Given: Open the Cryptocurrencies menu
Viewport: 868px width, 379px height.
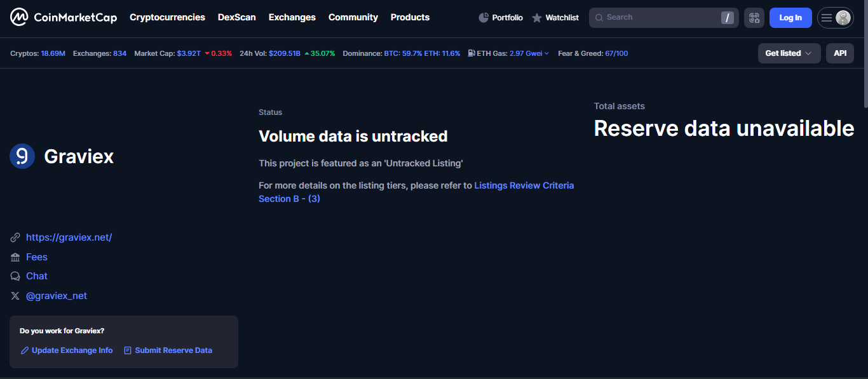Looking at the screenshot, I should (x=167, y=17).
